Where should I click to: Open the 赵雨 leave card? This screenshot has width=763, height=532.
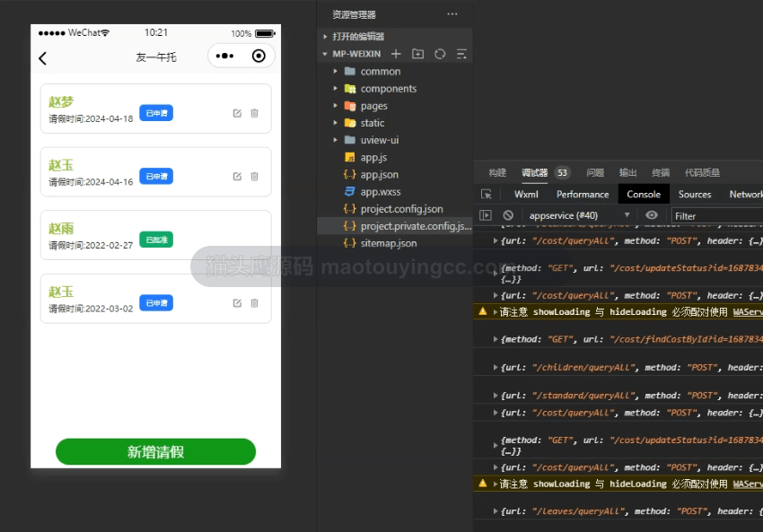click(x=155, y=235)
